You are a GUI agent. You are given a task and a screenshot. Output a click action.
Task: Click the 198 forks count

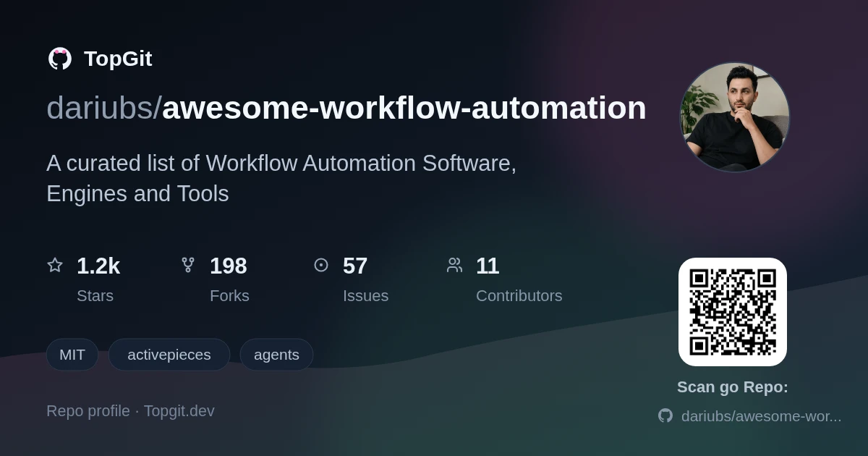pos(229,266)
